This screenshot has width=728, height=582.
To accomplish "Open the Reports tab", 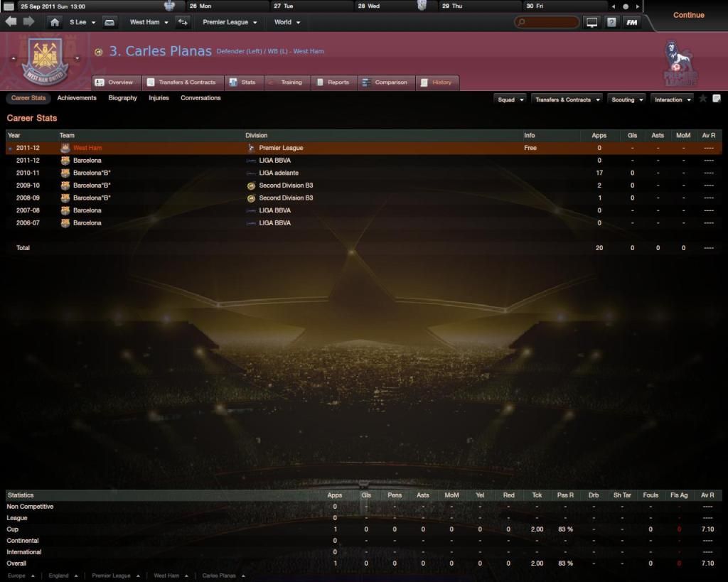I will click(334, 82).
